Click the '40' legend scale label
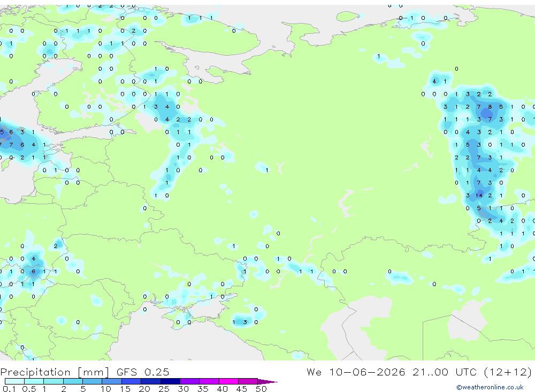This screenshot has height=392, width=535. click(222, 389)
